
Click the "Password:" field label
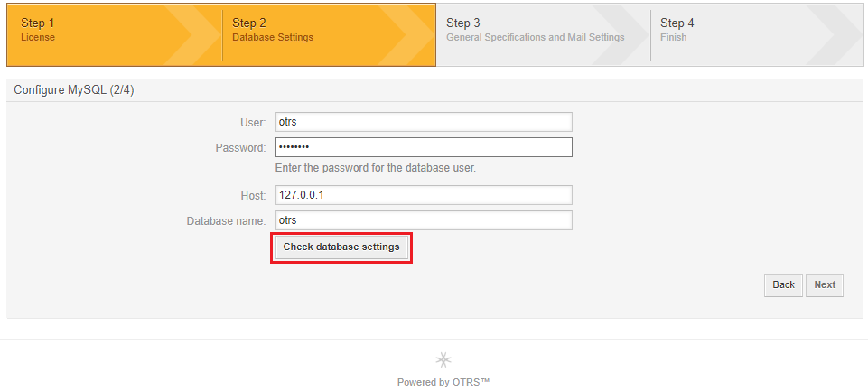click(x=241, y=148)
